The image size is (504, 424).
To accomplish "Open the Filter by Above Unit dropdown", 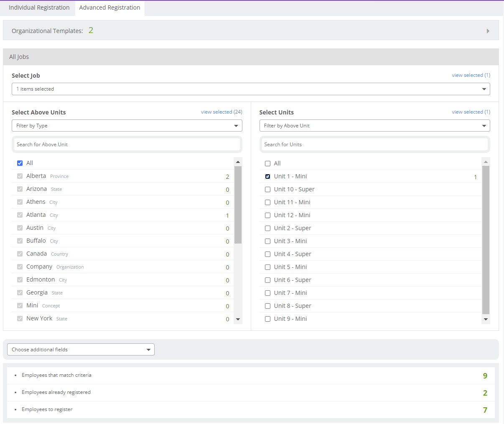I will pyautogui.click(x=374, y=126).
